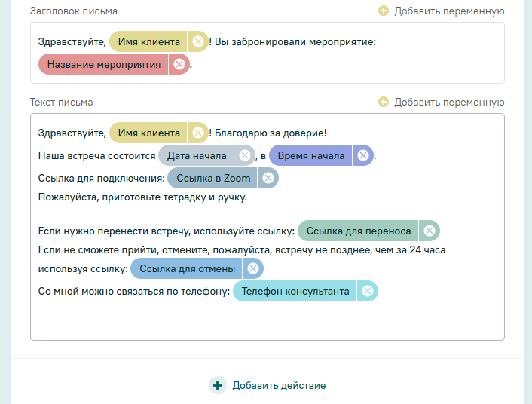Click line 'Пожалуйста, приготовьте тетрадку и ручку.'
The height and width of the screenshot is (404, 532).
142,197
